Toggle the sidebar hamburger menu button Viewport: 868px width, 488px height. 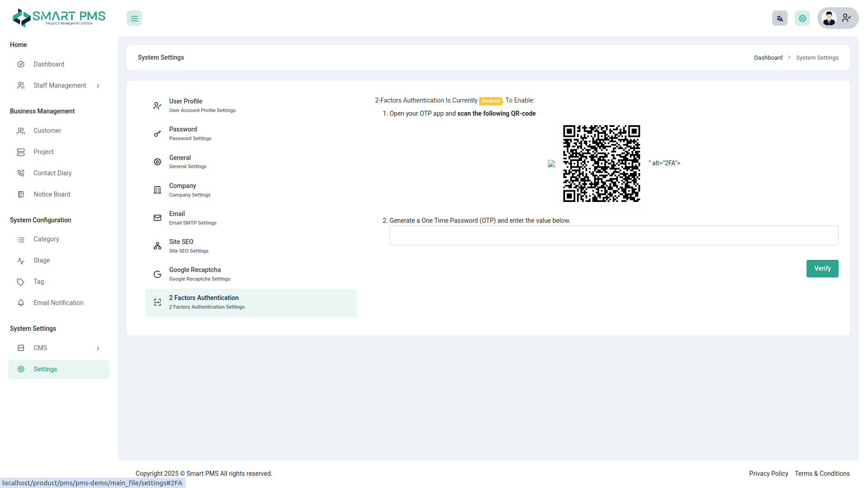point(134,19)
